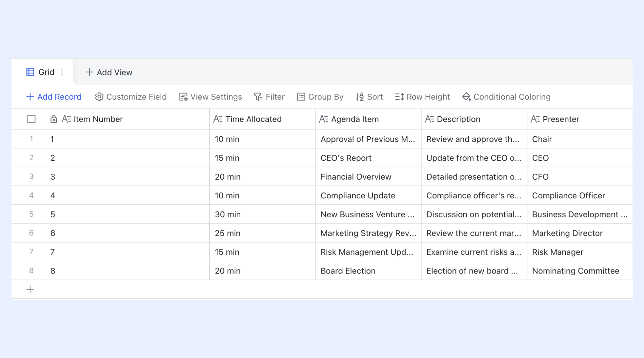
Task: Click the 'Compliance officer's re...' description cell
Action: [474, 195]
